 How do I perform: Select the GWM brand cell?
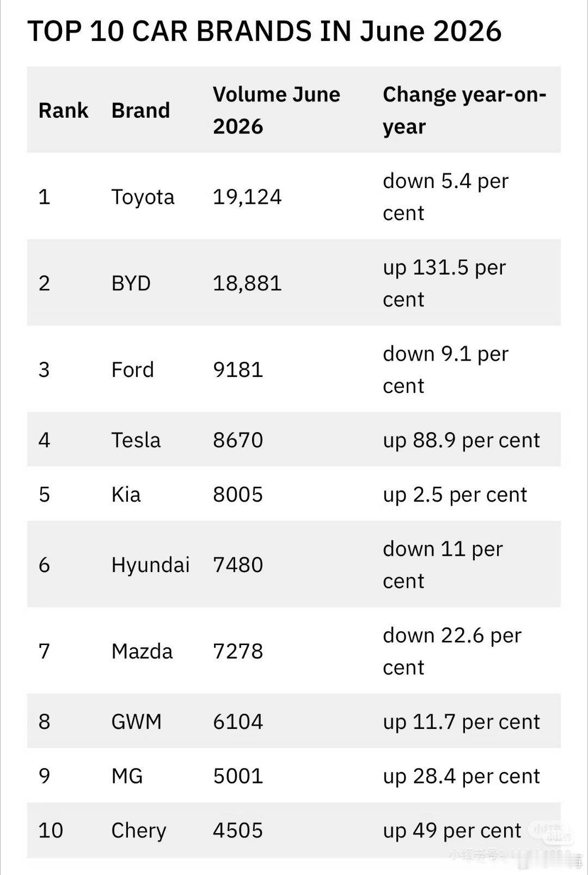point(137,722)
